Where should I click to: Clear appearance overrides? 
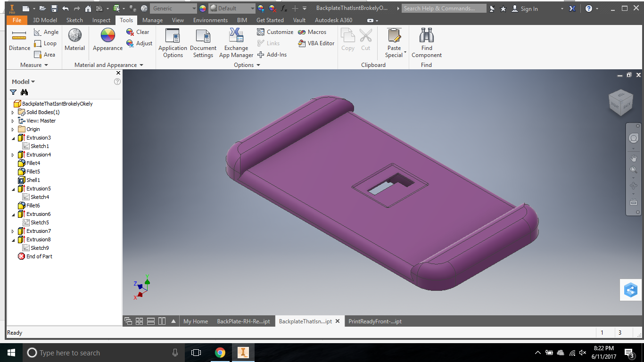pyautogui.click(x=138, y=32)
